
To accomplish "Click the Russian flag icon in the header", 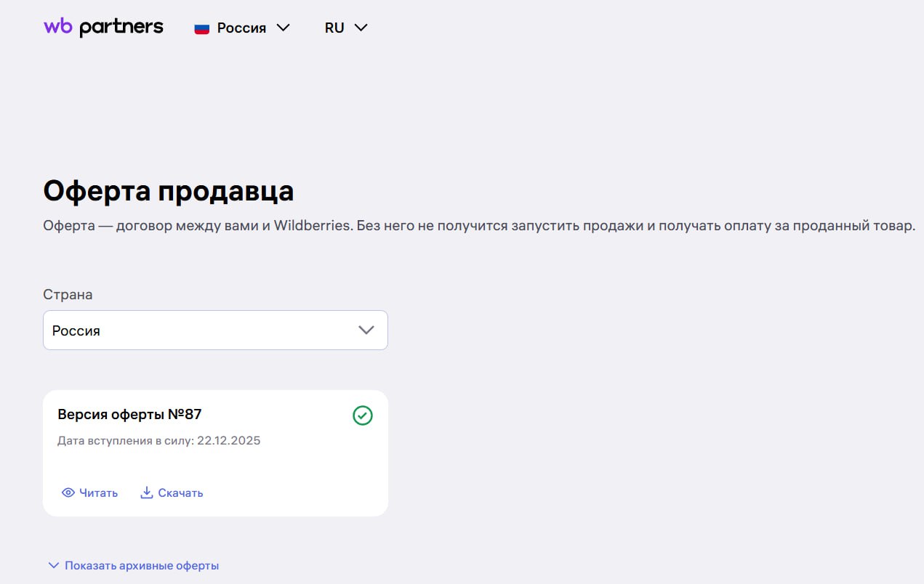I will (202, 28).
